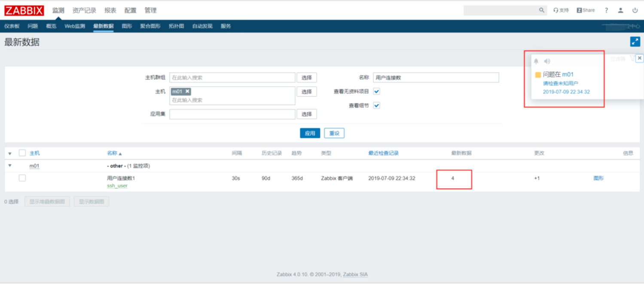Click the m01 host link in table
The image size is (644, 284).
pos(34,166)
